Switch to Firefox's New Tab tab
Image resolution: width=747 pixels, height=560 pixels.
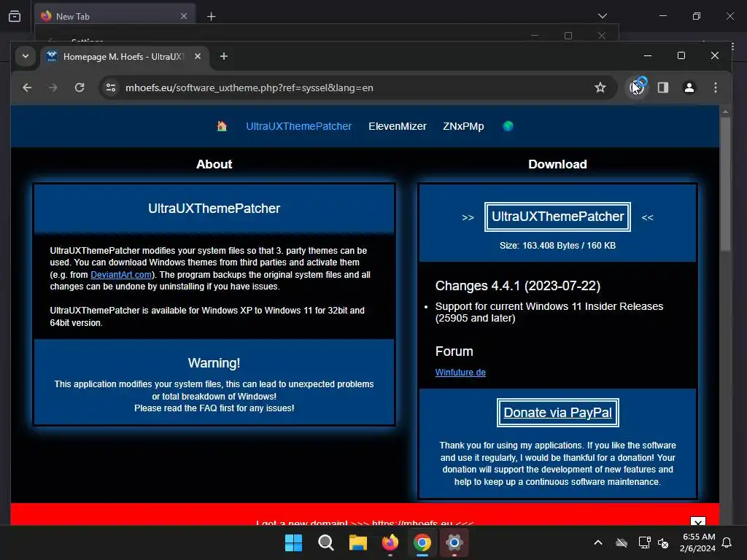[115, 16]
